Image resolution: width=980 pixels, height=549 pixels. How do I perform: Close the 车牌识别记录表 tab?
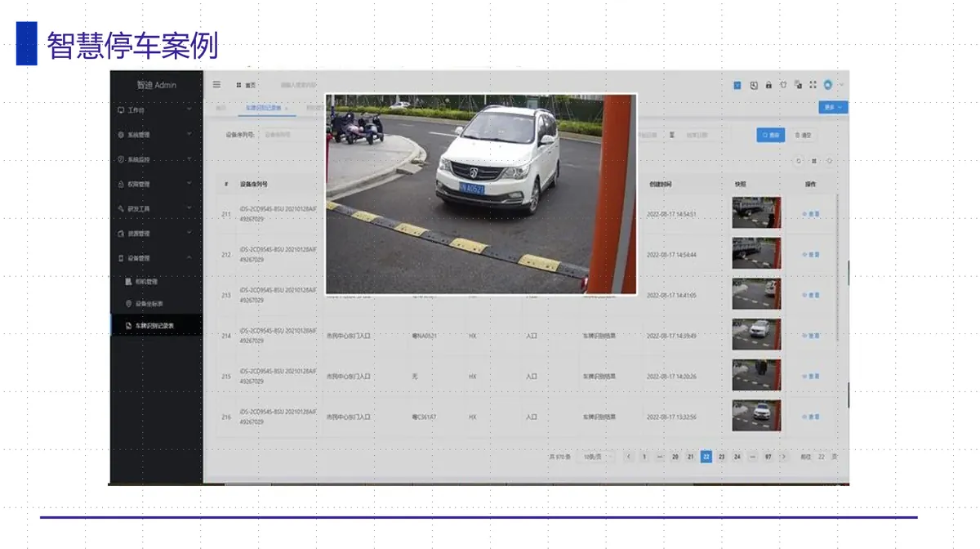coord(286,108)
